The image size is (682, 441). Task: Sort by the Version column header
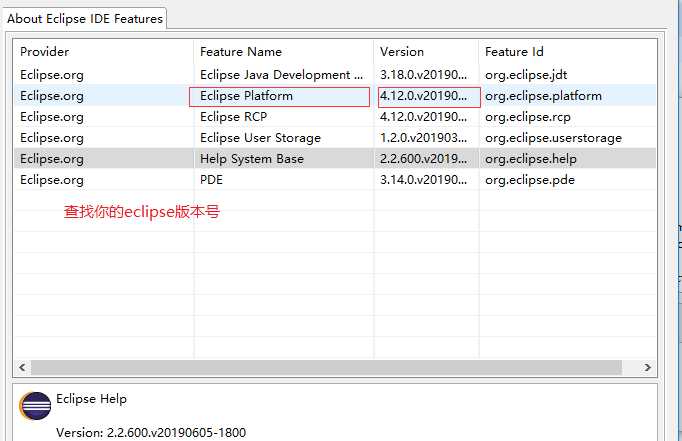coord(401,52)
